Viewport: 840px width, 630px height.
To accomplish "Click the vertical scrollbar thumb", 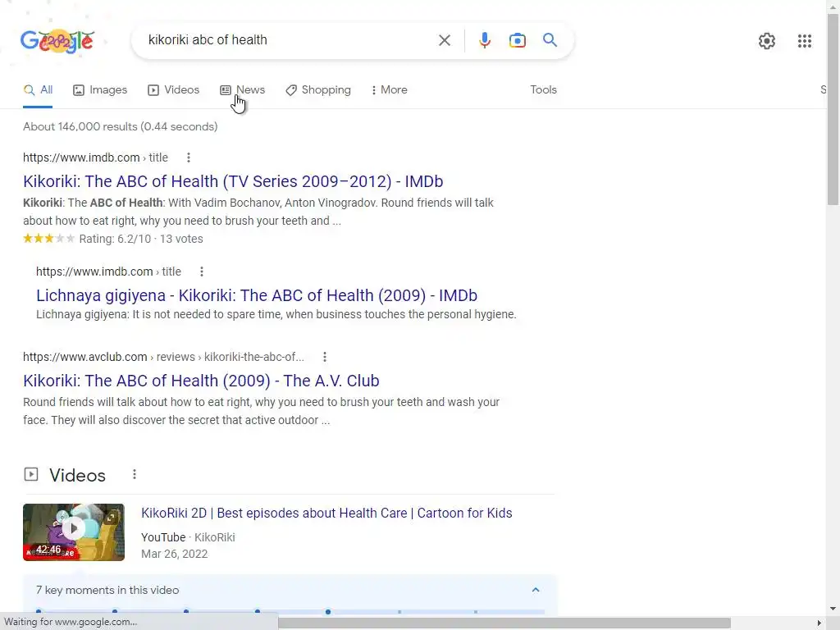I will (833, 110).
